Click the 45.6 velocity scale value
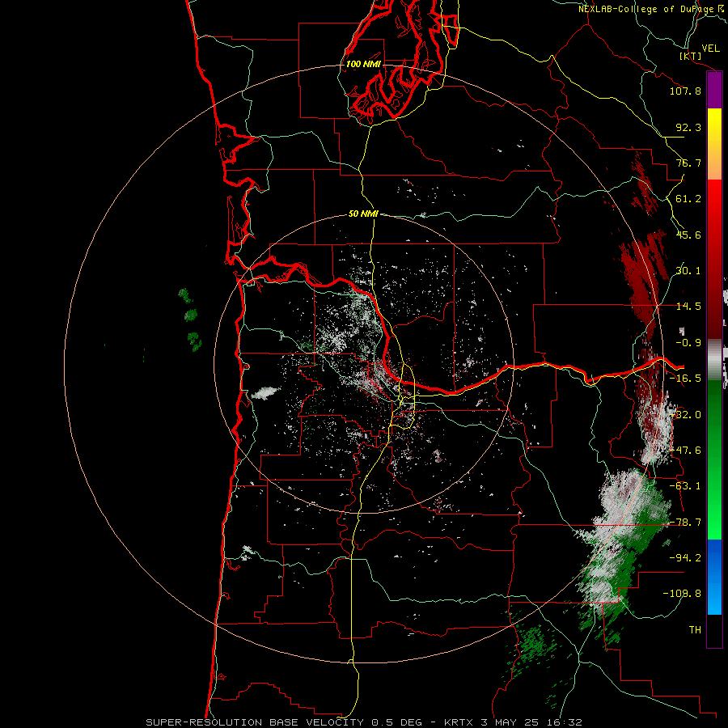Screen dimensions: 728x728 click(688, 235)
